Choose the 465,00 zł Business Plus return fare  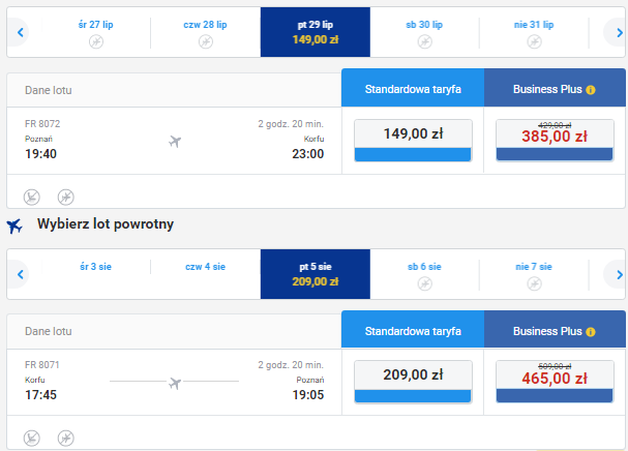(x=554, y=381)
